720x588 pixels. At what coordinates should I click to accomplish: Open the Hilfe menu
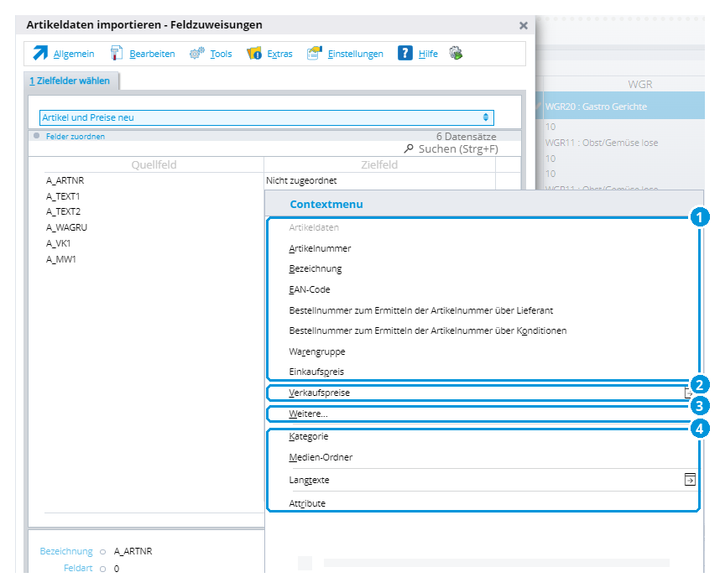(x=428, y=54)
